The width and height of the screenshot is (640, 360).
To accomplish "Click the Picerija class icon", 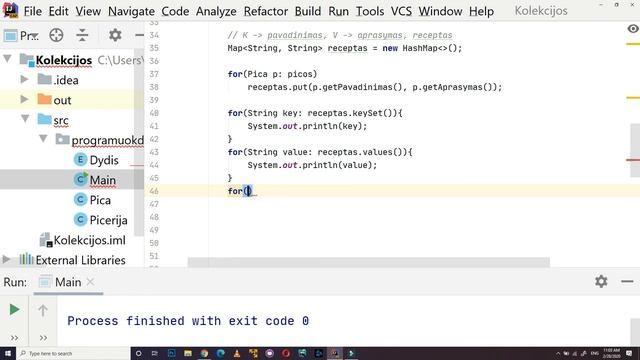I will point(80,220).
